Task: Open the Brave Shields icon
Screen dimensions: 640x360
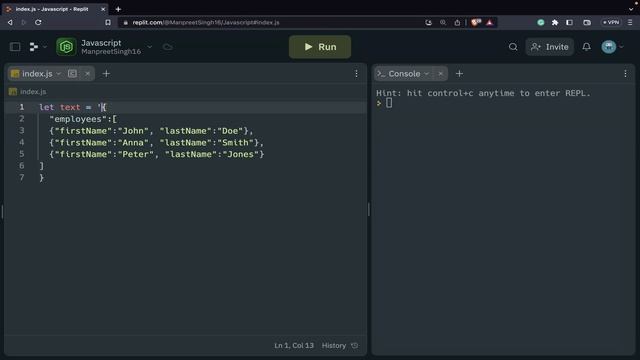Action: pyautogui.click(x=476, y=22)
